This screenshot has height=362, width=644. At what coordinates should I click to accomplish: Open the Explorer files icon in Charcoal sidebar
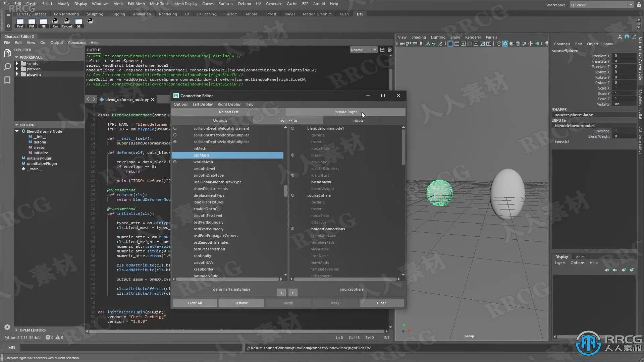[7, 54]
